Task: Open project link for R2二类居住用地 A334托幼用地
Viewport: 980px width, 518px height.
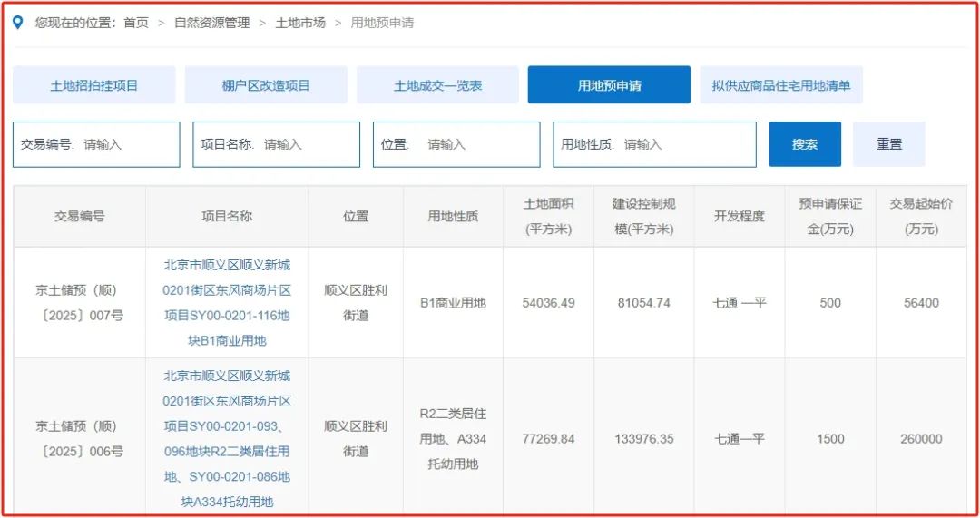Action: [x=227, y=439]
